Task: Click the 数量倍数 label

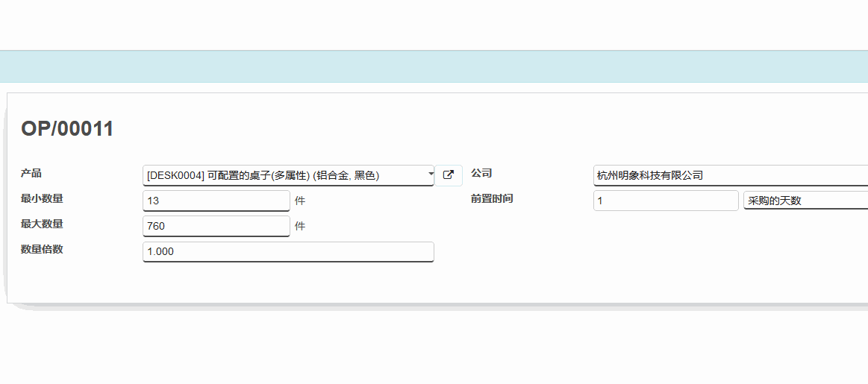Action: coord(42,250)
